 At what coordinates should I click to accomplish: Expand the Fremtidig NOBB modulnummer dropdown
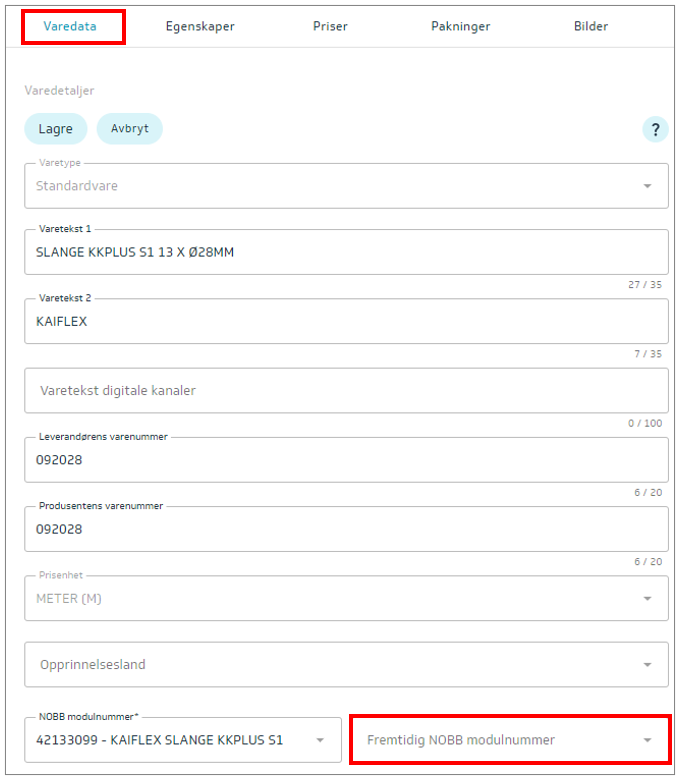pos(510,740)
